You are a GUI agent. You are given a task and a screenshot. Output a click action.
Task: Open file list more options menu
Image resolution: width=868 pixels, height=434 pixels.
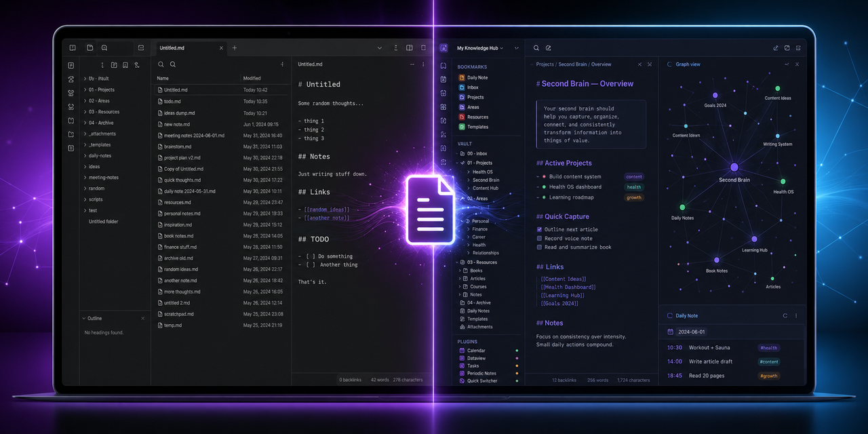click(283, 64)
